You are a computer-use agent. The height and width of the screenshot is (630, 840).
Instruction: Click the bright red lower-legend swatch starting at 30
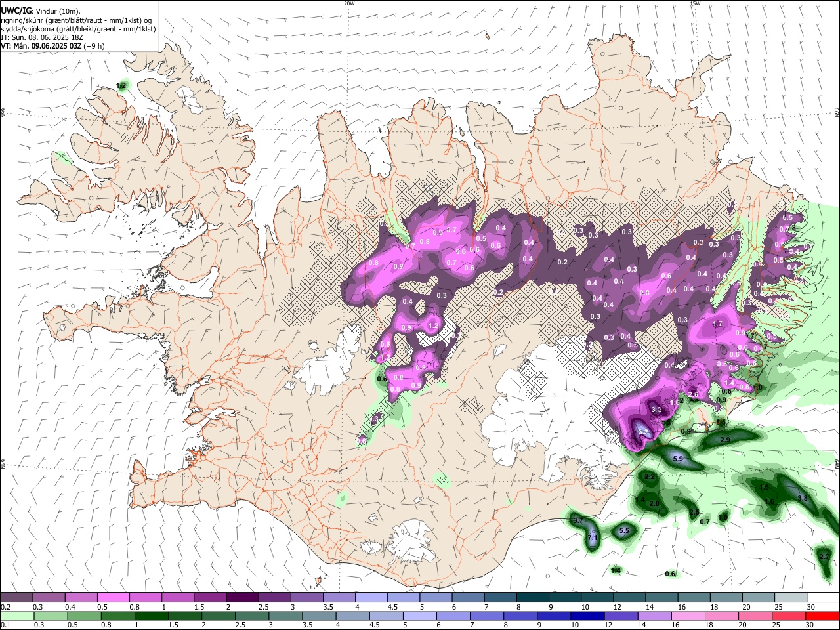click(822, 616)
